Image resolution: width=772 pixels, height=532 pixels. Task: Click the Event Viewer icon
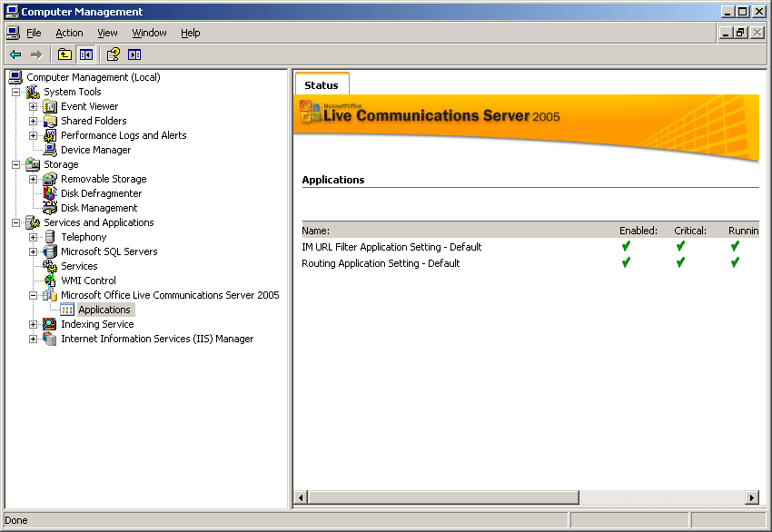click(50, 106)
